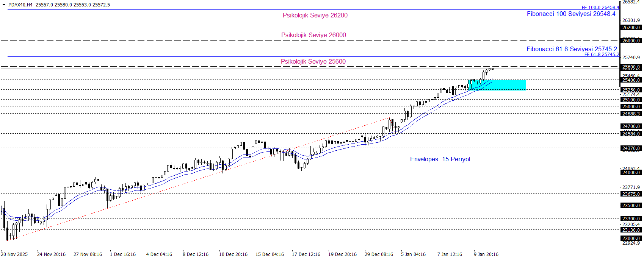
Task: Click the 25600.0 price tag
Action: point(631,67)
